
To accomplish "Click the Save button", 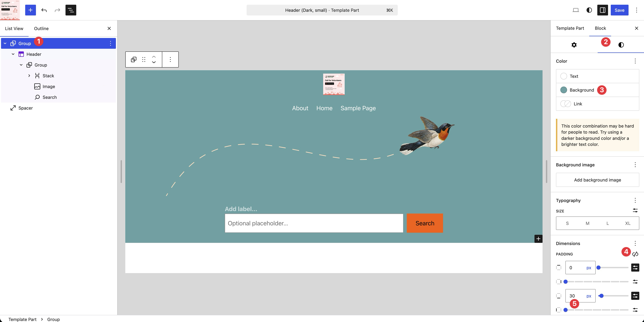I will coord(619,10).
